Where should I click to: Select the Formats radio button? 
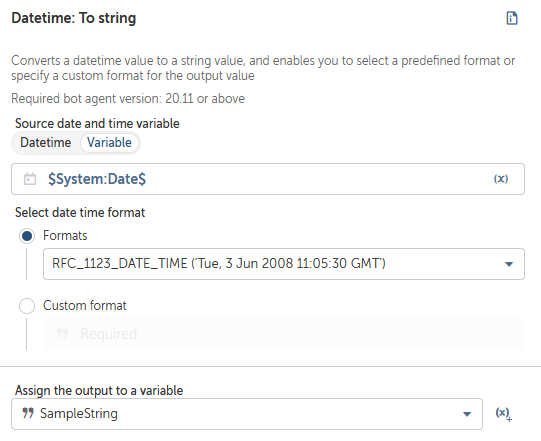tap(27, 236)
